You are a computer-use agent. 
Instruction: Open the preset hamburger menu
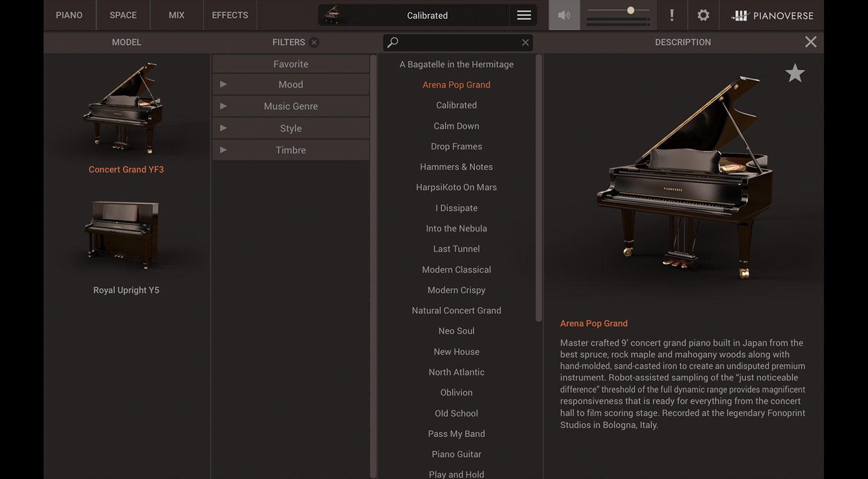tap(524, 15)
